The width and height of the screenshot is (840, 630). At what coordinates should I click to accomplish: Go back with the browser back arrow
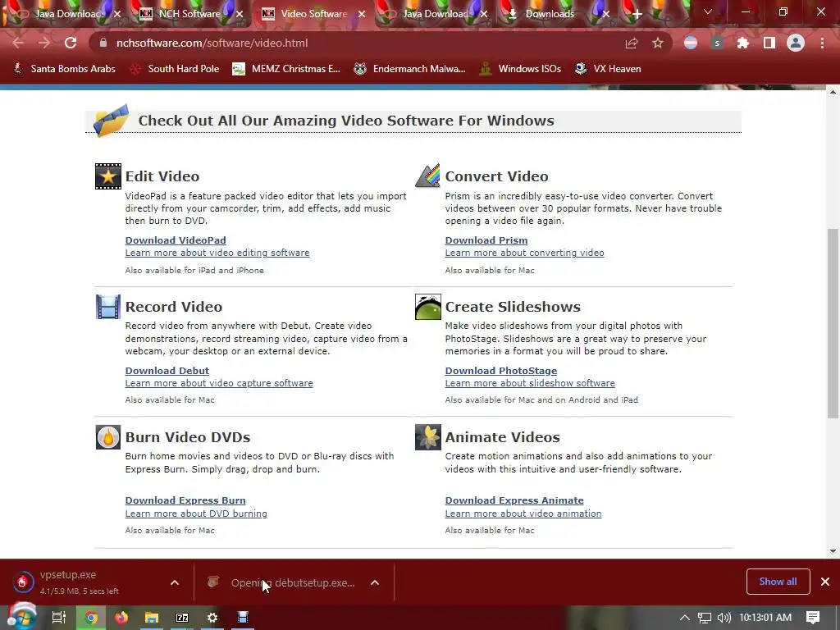pyautogui.click(x=18, y=43)
